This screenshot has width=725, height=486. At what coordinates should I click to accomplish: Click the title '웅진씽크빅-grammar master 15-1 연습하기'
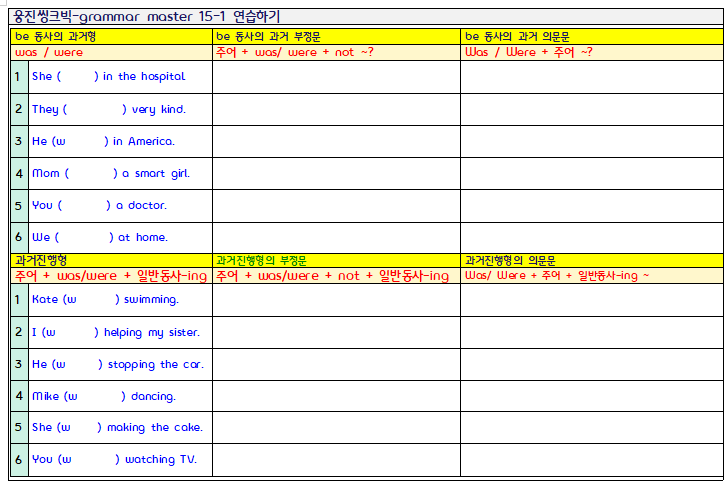coord(146,17)
